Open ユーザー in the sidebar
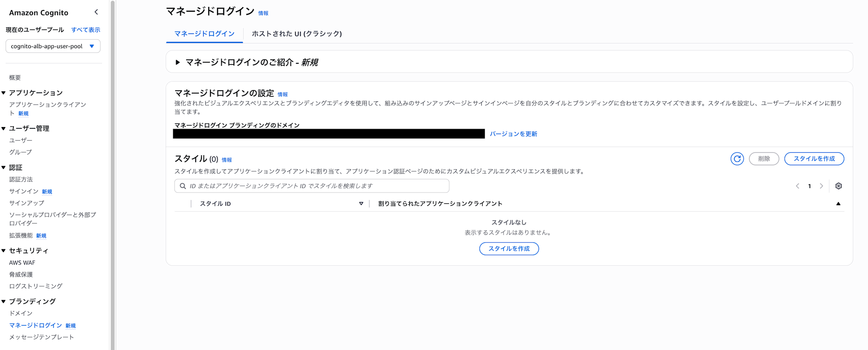 [21, 141]
